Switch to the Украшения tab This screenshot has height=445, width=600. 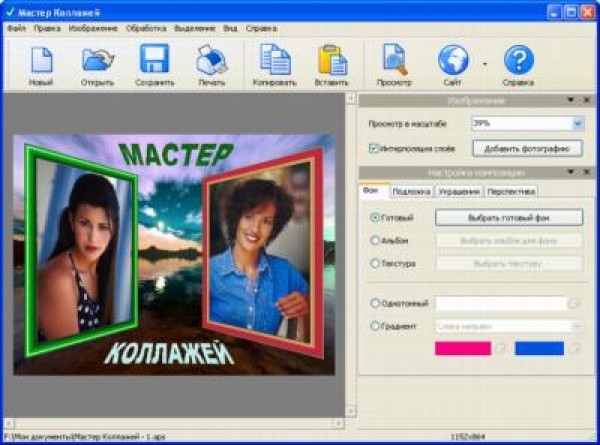459,191
